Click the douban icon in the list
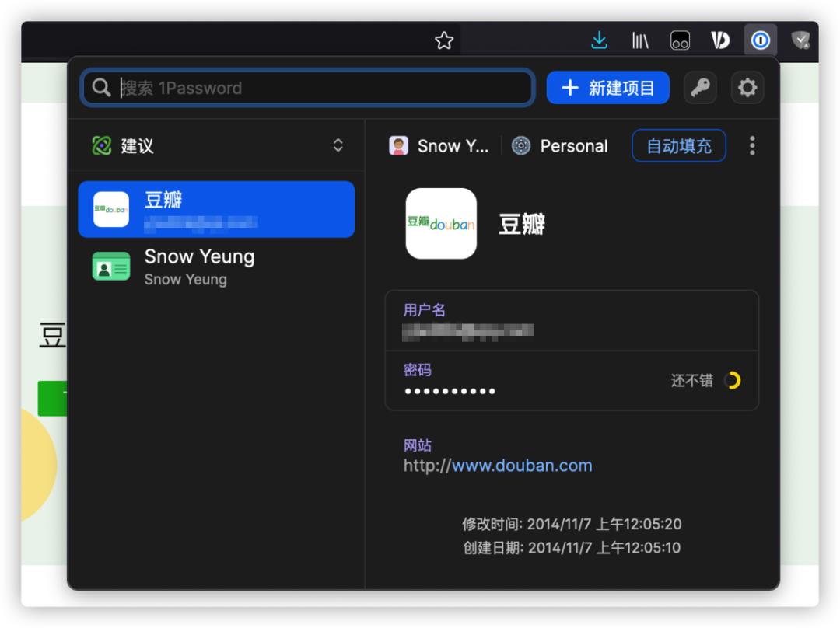Screen dimensions: 840x628 111,209
